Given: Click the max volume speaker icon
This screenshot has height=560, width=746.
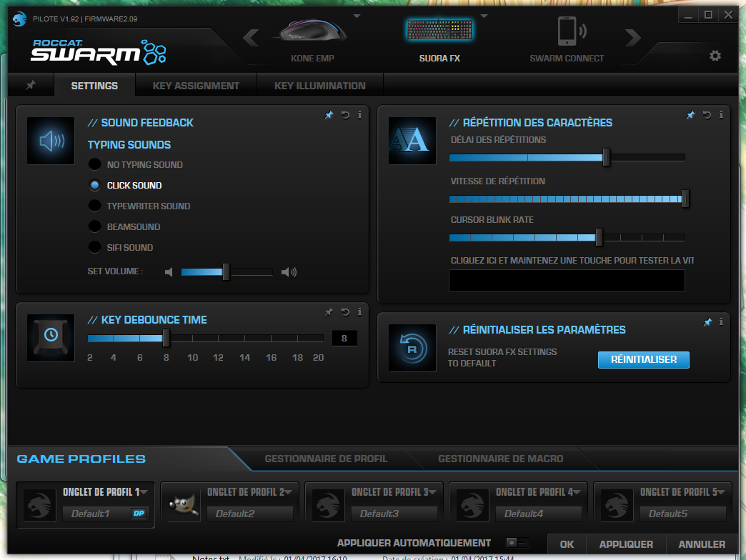Looking at the screenshot, I should (x=289, y=272).
